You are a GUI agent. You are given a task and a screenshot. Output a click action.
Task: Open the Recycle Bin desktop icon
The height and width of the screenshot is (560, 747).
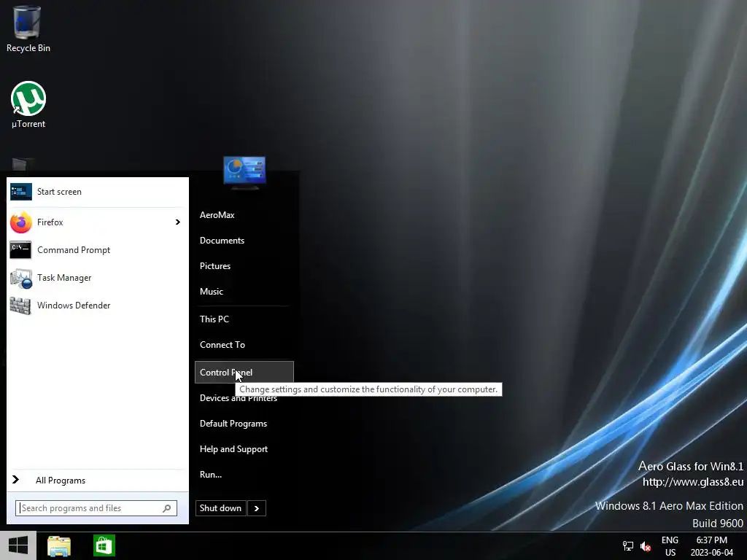(x=28, y=28)
